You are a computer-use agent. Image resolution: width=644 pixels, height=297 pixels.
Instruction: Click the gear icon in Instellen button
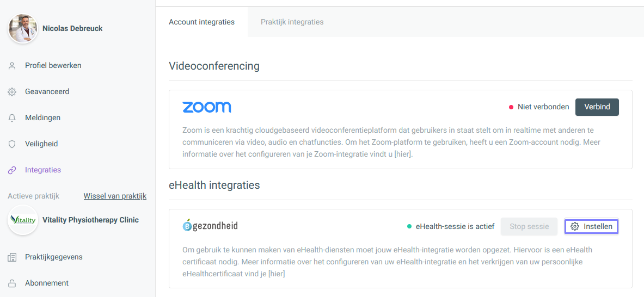[x=574, y=226]
